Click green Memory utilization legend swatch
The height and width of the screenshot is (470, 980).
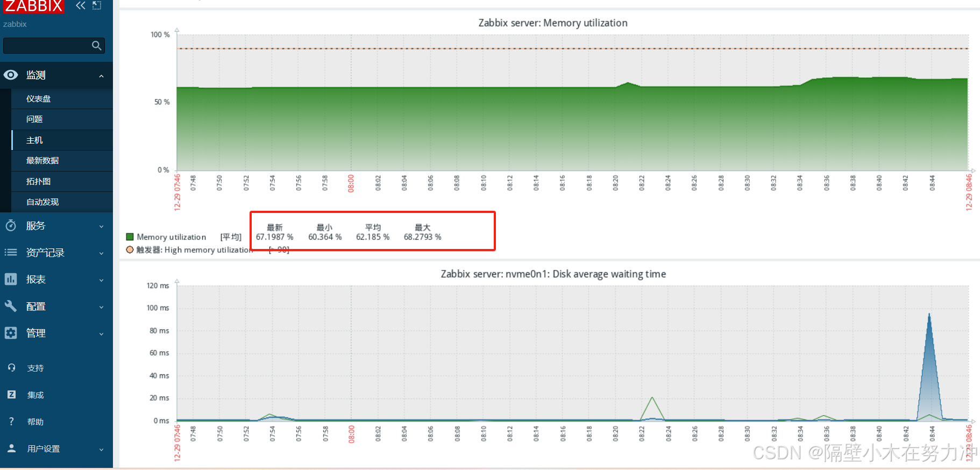(130, 237)
